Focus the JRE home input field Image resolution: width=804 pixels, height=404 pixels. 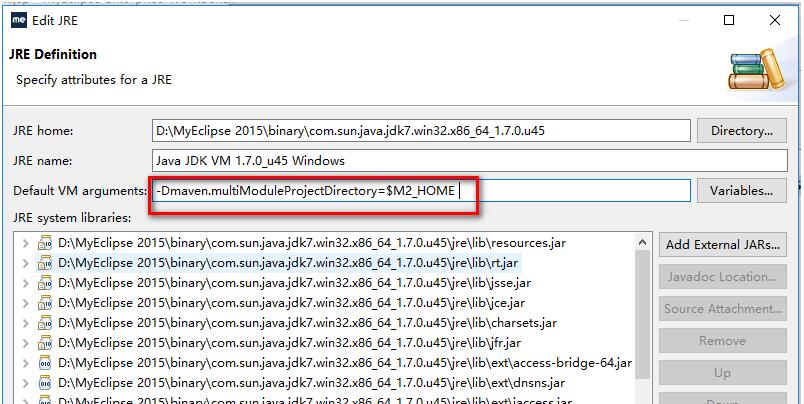[x=421, y=131]
